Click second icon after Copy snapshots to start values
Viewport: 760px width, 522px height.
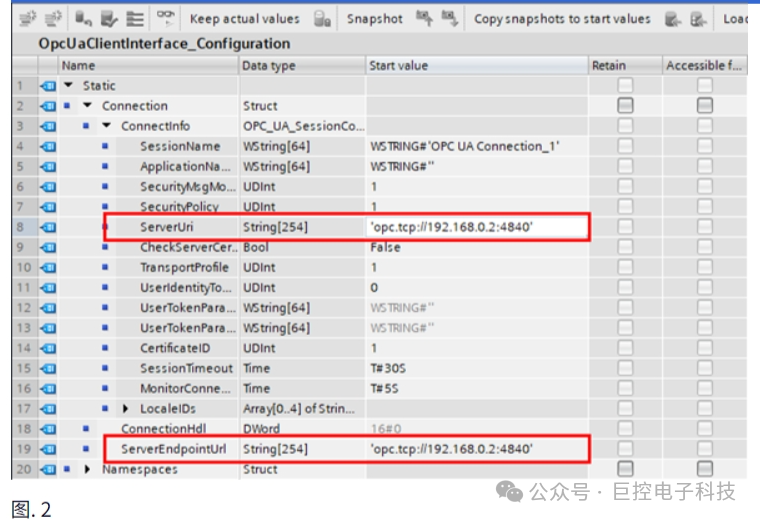click(698, 19)
